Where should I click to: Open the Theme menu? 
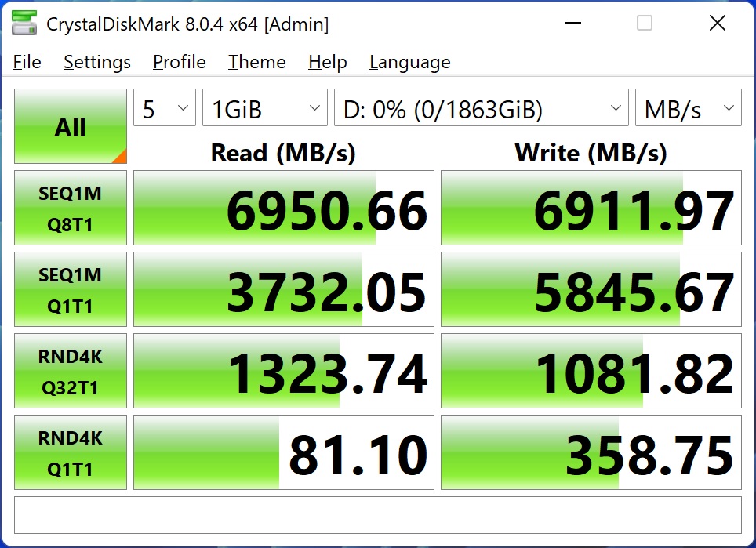[257, 62]
